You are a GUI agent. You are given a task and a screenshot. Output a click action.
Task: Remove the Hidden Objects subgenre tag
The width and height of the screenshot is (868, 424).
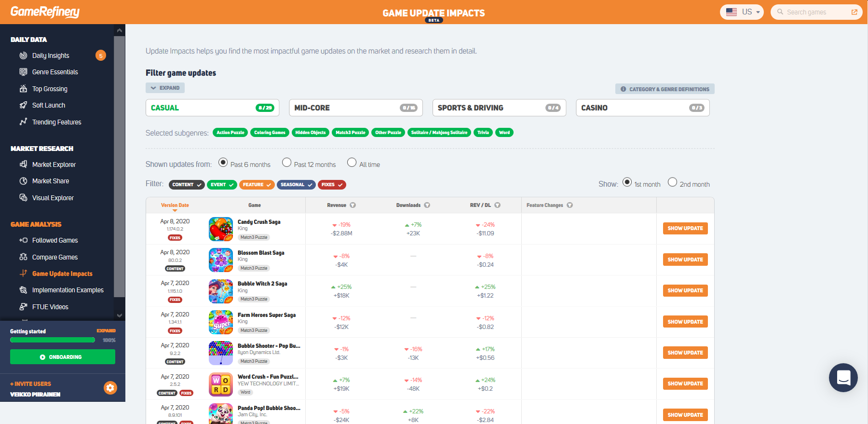point(311,133)
